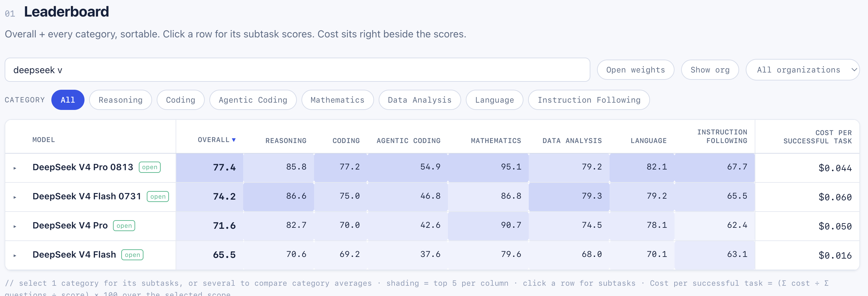Sort by Cost Per Successful Task header

817,137
